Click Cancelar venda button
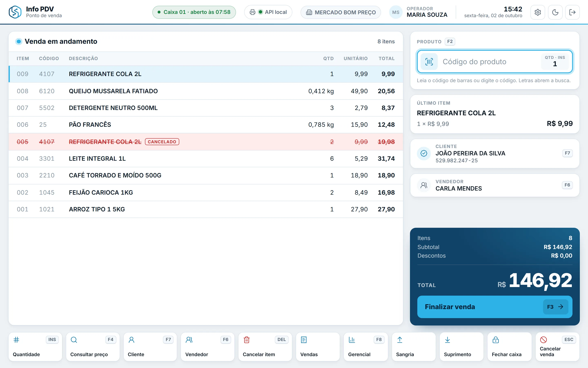This screenshot has height=368, width=588. [558, 347]
